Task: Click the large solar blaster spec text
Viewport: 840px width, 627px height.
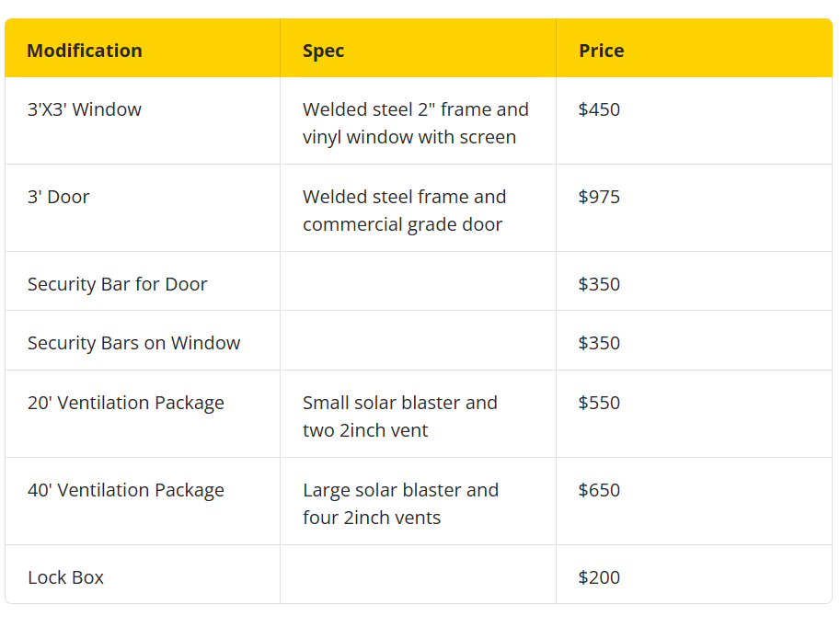Action: (401, 504)
